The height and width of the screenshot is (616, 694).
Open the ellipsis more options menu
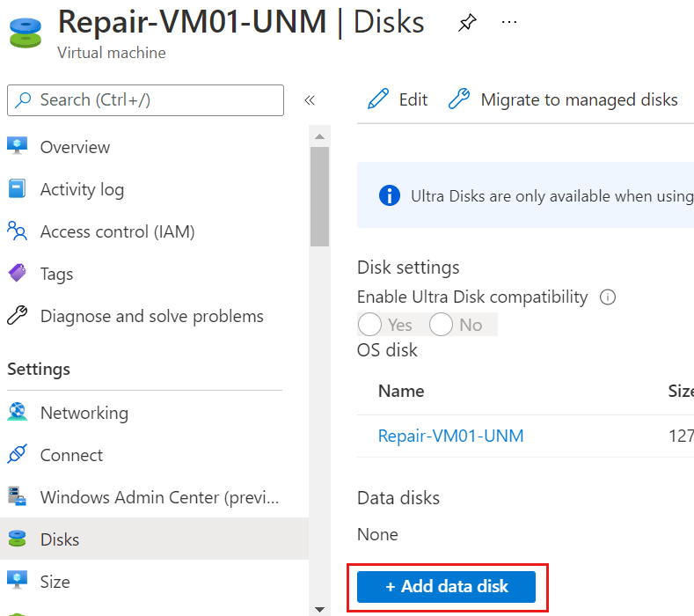(509, 22)
